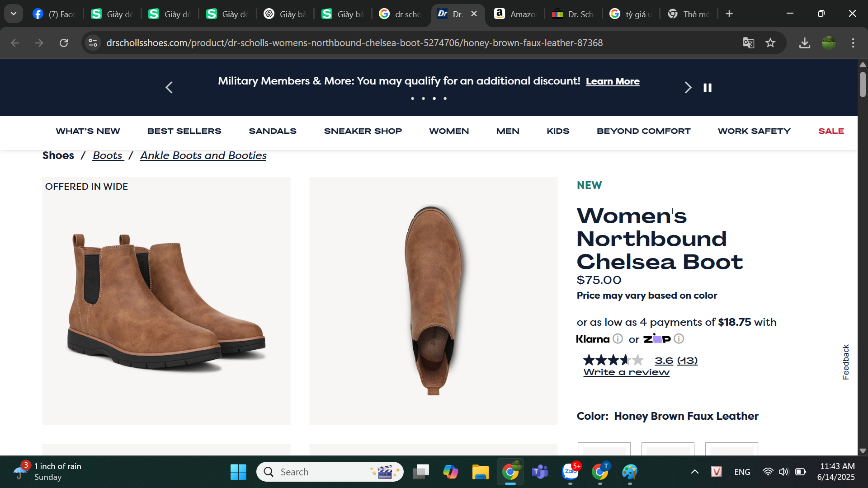Click the Klarna info icon
This screenshot has width=868, height=488.
pos(618,338)
